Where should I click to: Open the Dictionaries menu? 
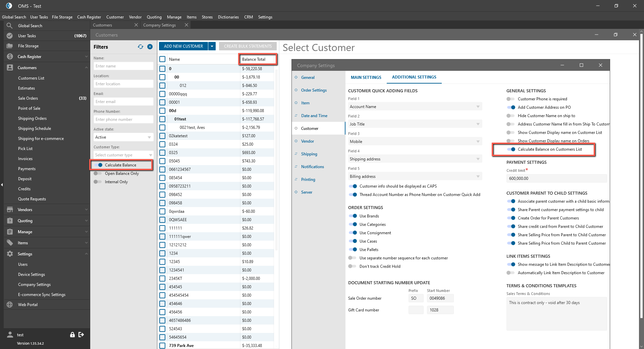tap(228, 17)
